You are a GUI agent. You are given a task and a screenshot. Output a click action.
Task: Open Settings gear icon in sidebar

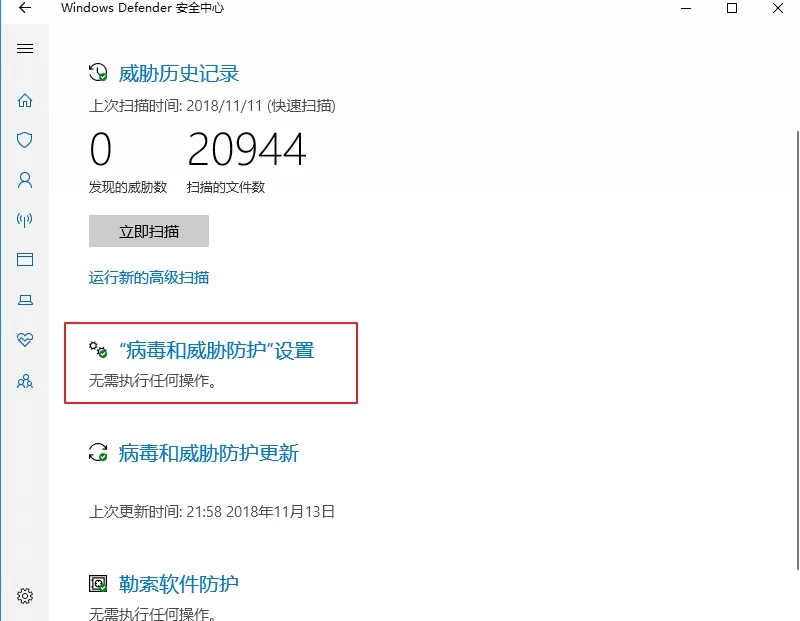(x=25, y=595)
